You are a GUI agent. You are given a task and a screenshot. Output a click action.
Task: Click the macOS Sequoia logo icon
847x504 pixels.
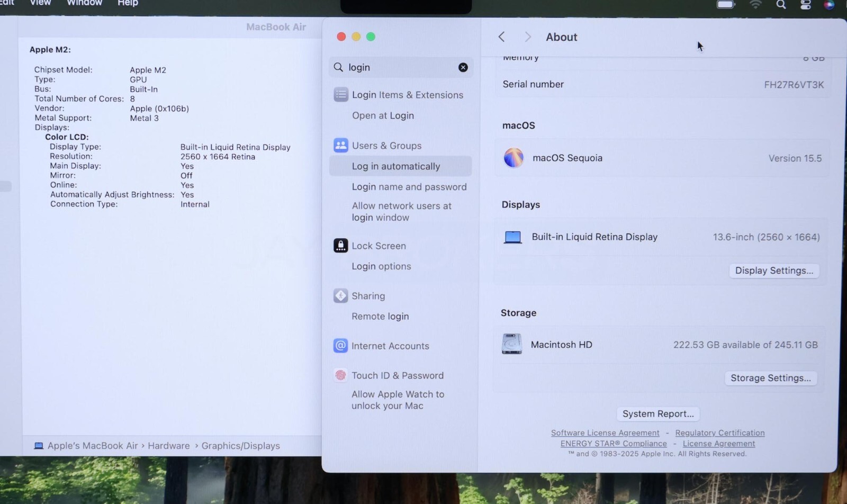click(x=513, y=158)
